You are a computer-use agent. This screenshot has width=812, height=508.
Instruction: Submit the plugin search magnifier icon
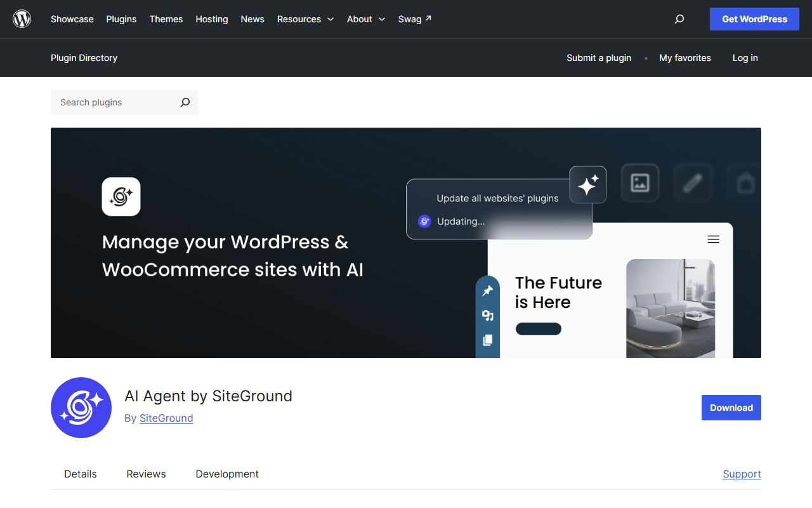coord(185,102)
